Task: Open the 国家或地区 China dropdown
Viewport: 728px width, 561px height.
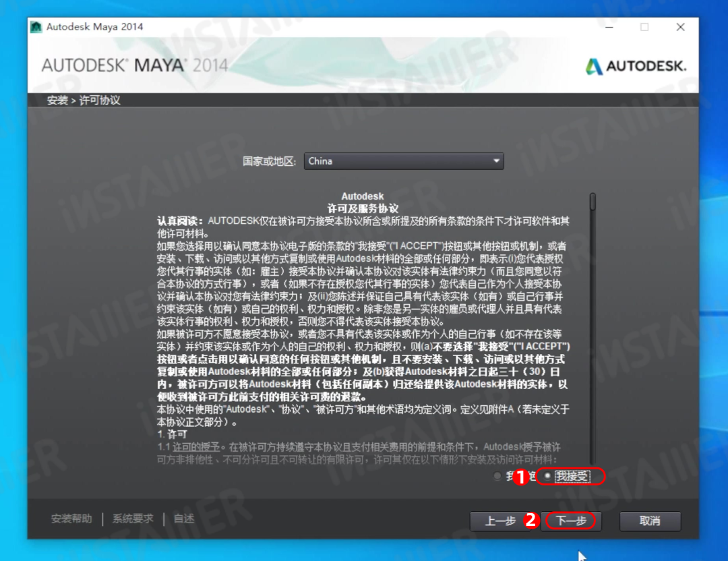Action: click(404, 161)
